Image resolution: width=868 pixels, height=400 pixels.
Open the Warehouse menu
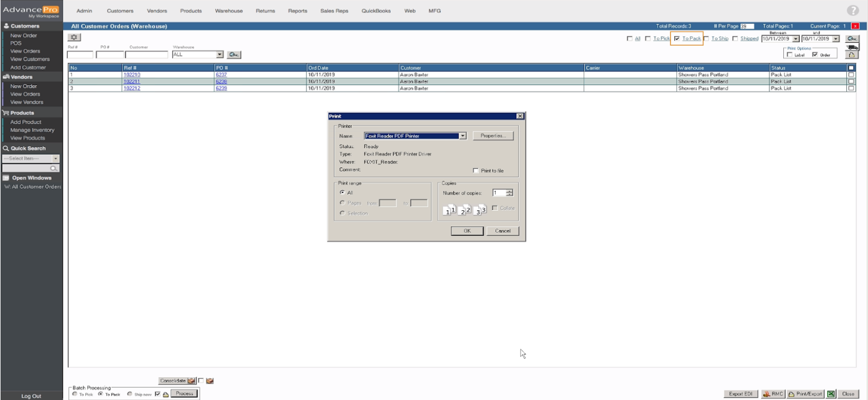click(228, 11)
